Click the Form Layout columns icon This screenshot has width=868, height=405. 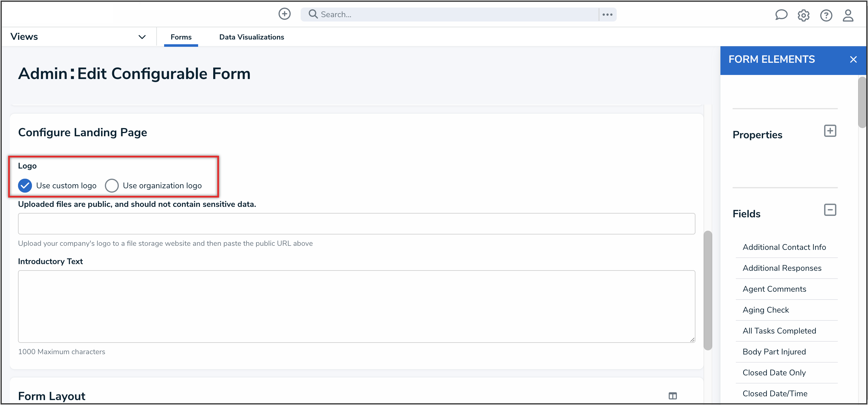(x=672, y=396)
